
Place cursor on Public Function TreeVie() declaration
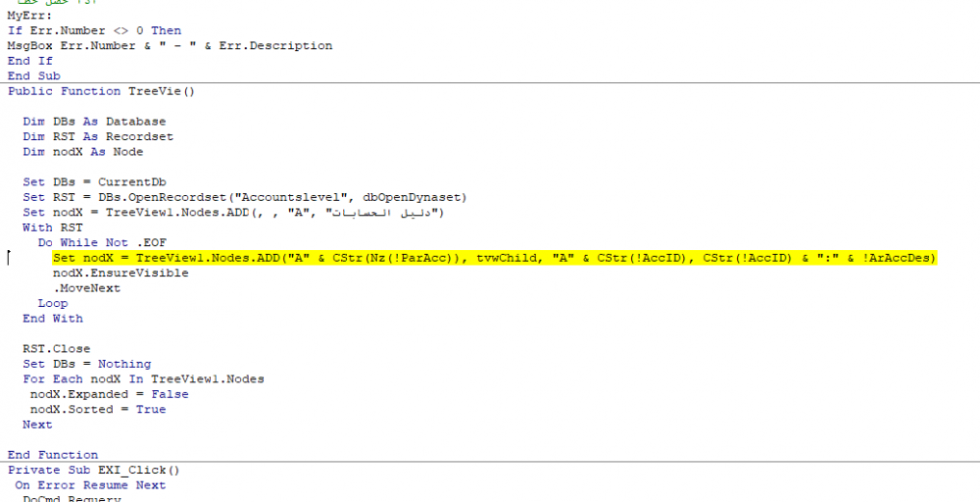coord(101,91)
